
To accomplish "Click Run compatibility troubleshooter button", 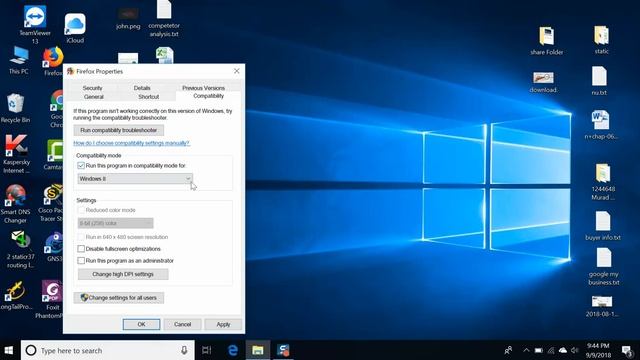I will (119, 130).
